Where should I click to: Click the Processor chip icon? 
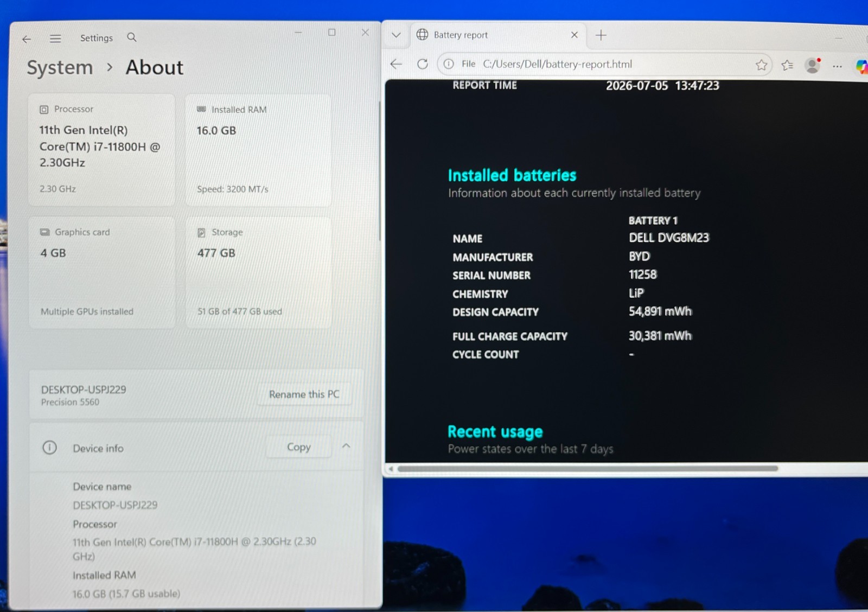point(44,109)
